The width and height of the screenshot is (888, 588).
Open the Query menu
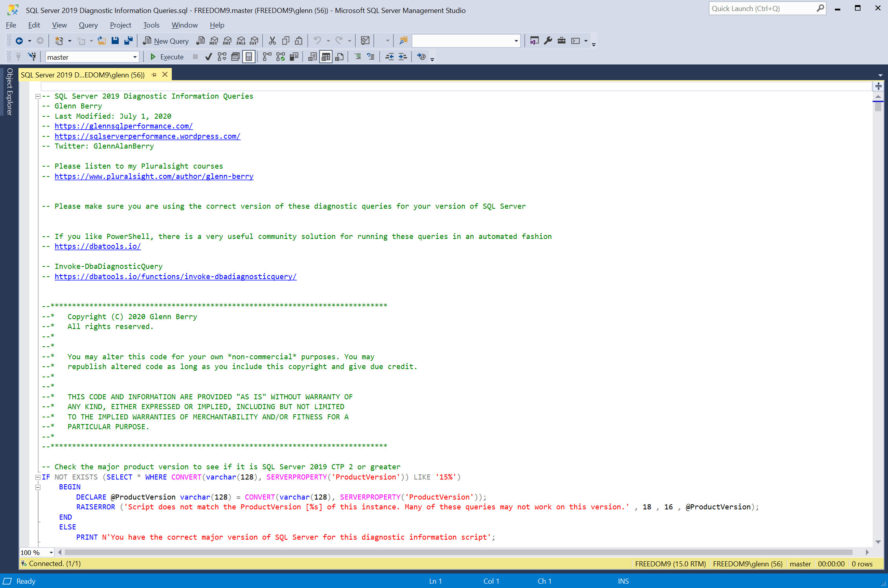pos(88,25)
